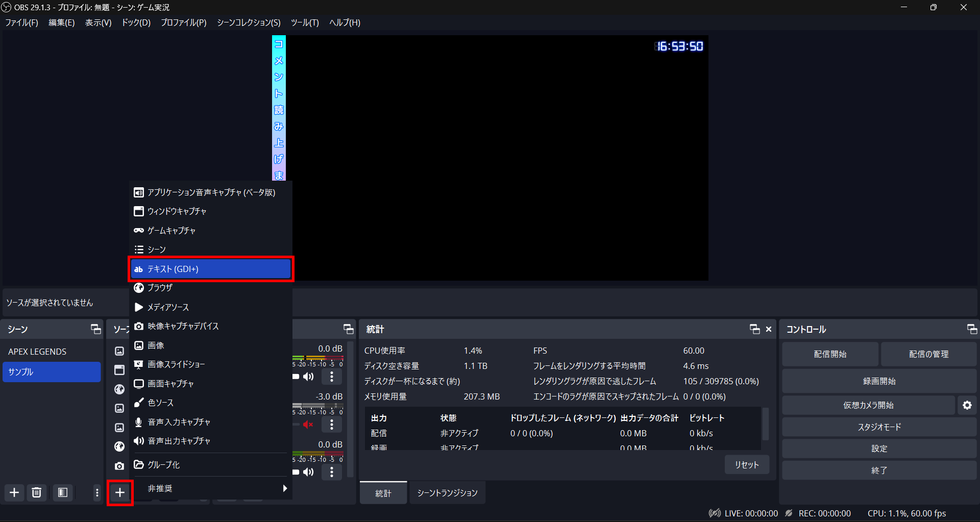The image size is (980, 522).
Task: Open プロファイル(P) menu
Action: pos(183,22)
